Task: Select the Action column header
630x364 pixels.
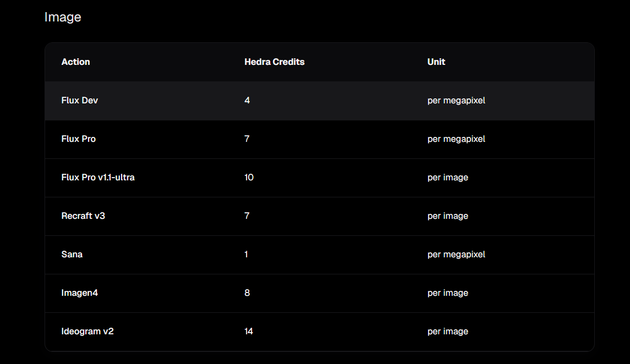Action: pos(75,62)
